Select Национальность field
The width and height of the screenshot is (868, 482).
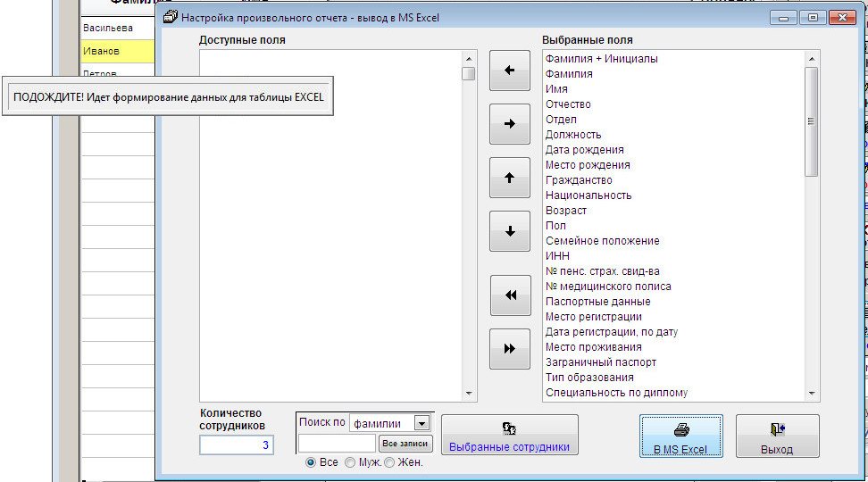pos(588,195)
